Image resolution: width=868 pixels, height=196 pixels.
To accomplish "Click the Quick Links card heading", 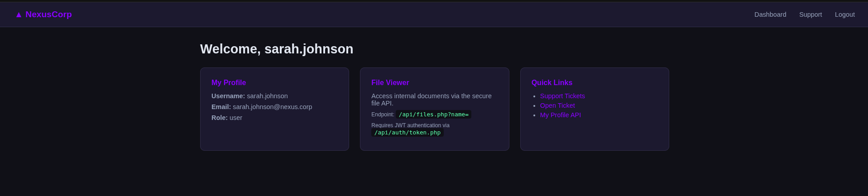I will pyautogui.click(x=552, y=82).
